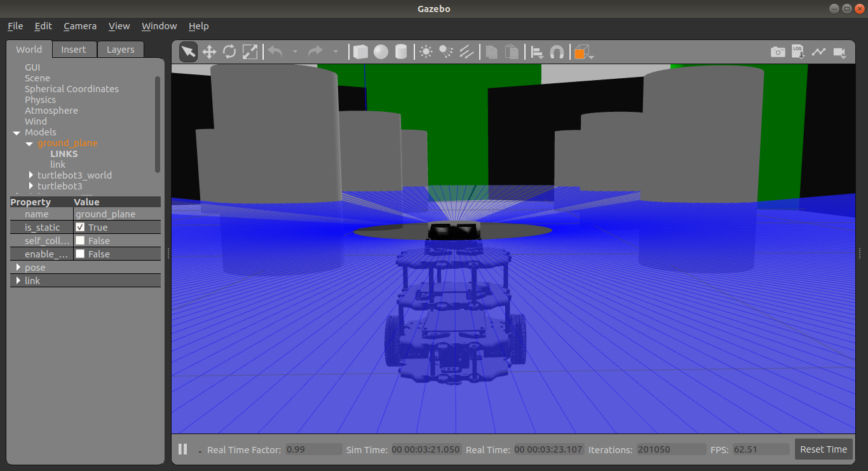Collapse the Models tree section
The image size is (868, 471).
click(16, 132)
